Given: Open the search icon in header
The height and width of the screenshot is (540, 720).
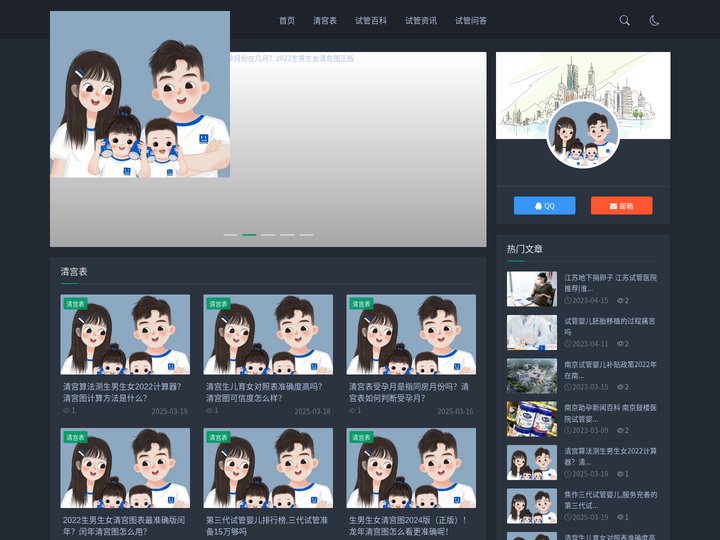Looking at the screenshot, I should pos(624,20).
